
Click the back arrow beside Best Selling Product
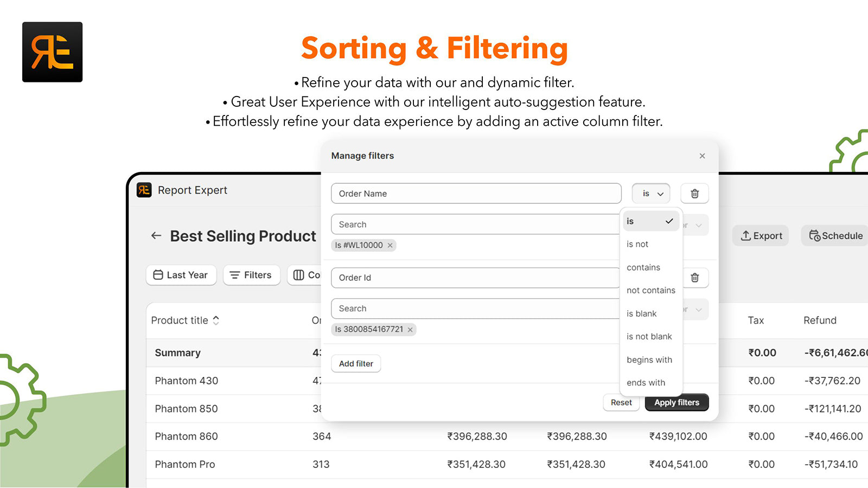[x=156, y=235]
